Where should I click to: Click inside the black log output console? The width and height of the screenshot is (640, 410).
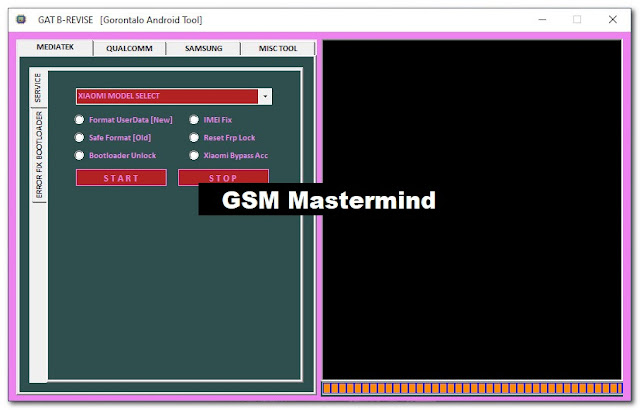472,210
